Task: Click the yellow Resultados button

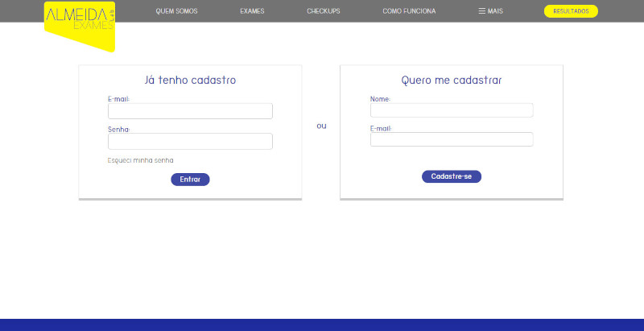Action: pos(571,11)
